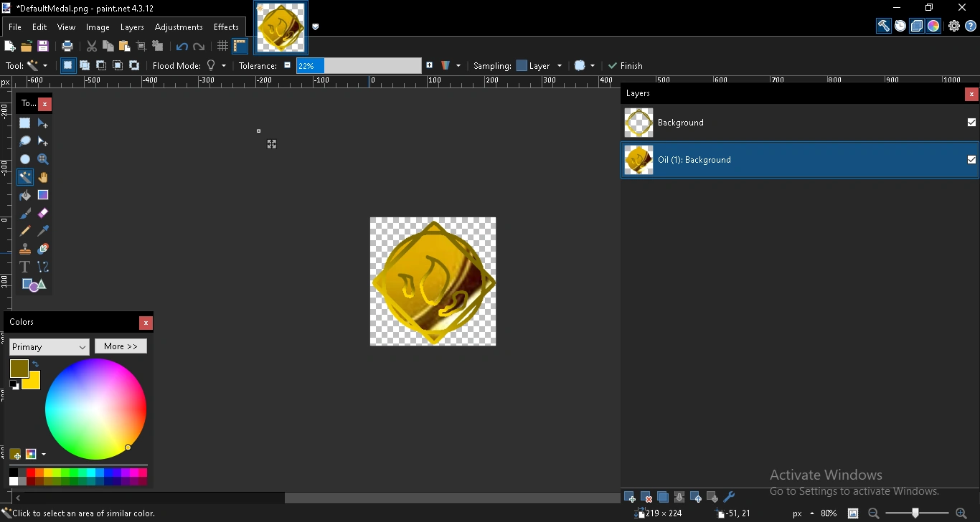This screenshot has width=980, height=522.
Task: Open layer properties wrench
Action: pyautogui.click(x=730, y=497)
